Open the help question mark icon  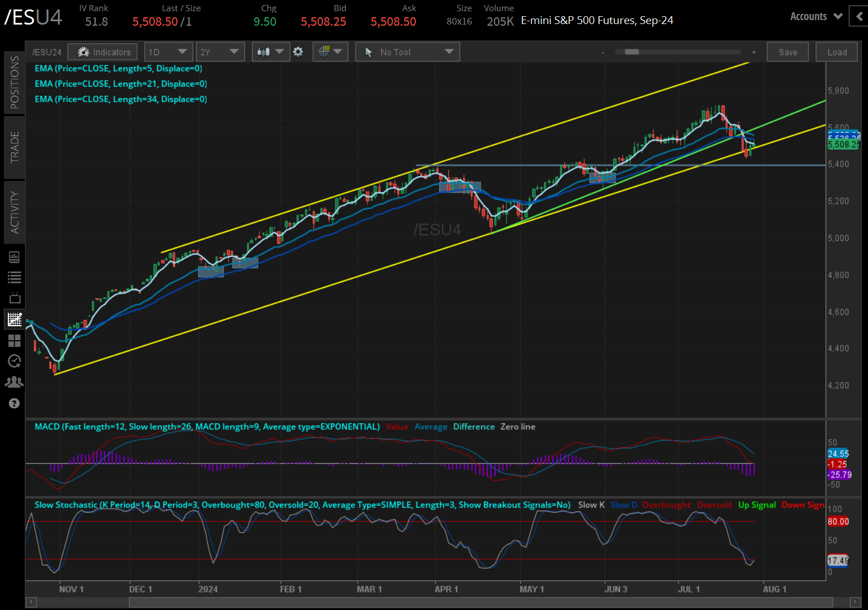pos(14,403)
